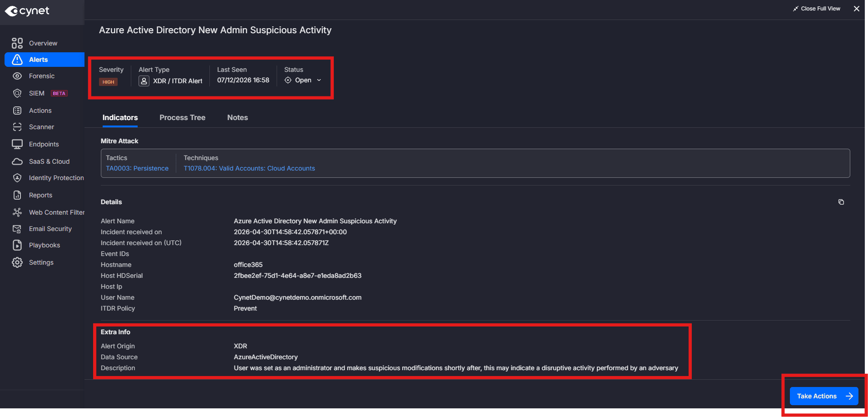
Task: Switch to the Process Tree tab
Action: tap(183, 118)
